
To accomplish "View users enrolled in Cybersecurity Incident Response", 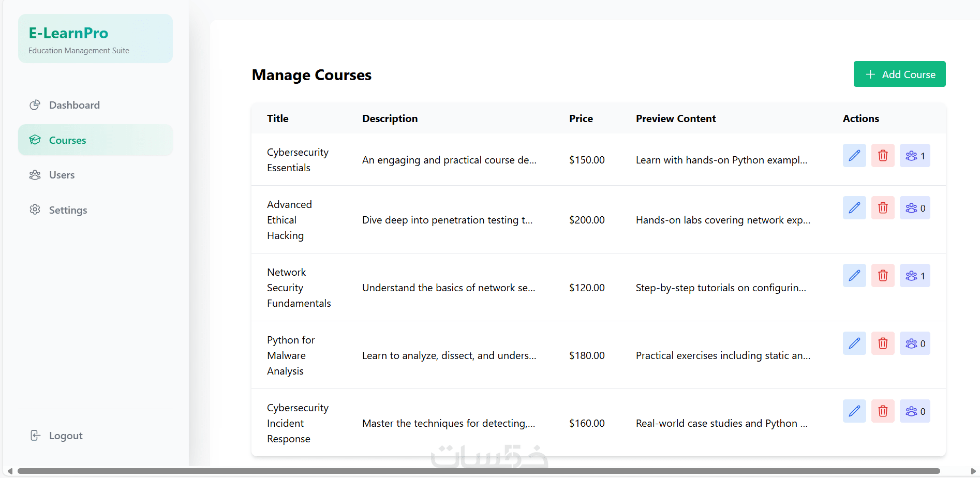I will [914, 411].
